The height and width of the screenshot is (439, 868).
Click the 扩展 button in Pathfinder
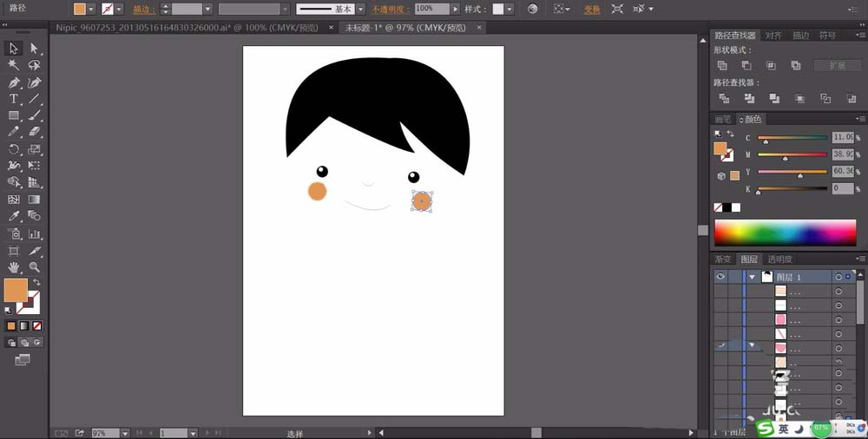coord(837,65)
